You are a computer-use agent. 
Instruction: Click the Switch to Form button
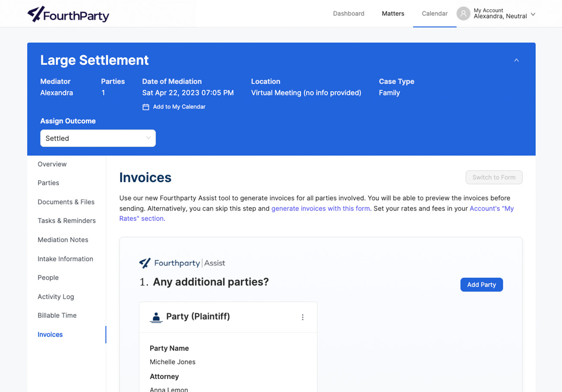[x=494, y=177]
